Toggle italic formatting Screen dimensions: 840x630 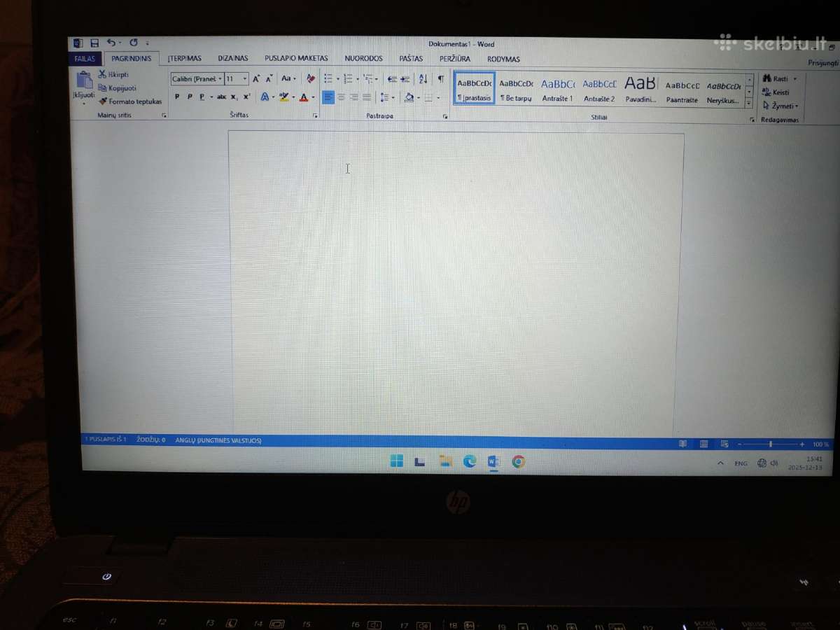point(189,97)
